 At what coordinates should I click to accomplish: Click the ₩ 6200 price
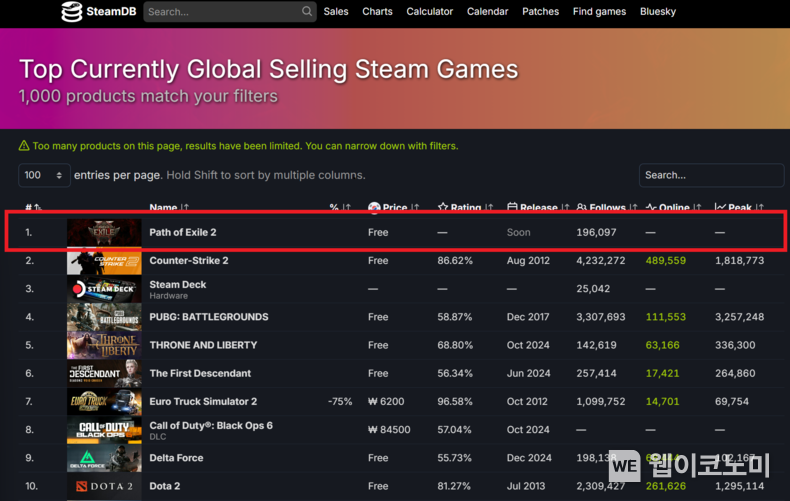click(x=386, y=402)
